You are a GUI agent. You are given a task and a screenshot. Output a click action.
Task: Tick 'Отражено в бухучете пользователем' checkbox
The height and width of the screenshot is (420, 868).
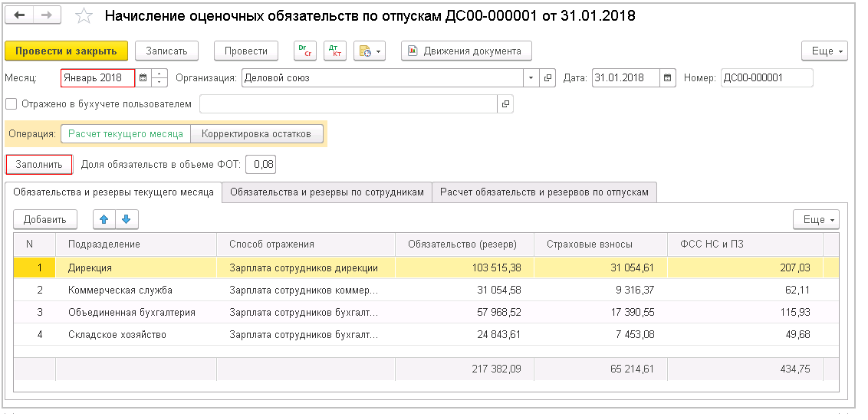point(11,104)
